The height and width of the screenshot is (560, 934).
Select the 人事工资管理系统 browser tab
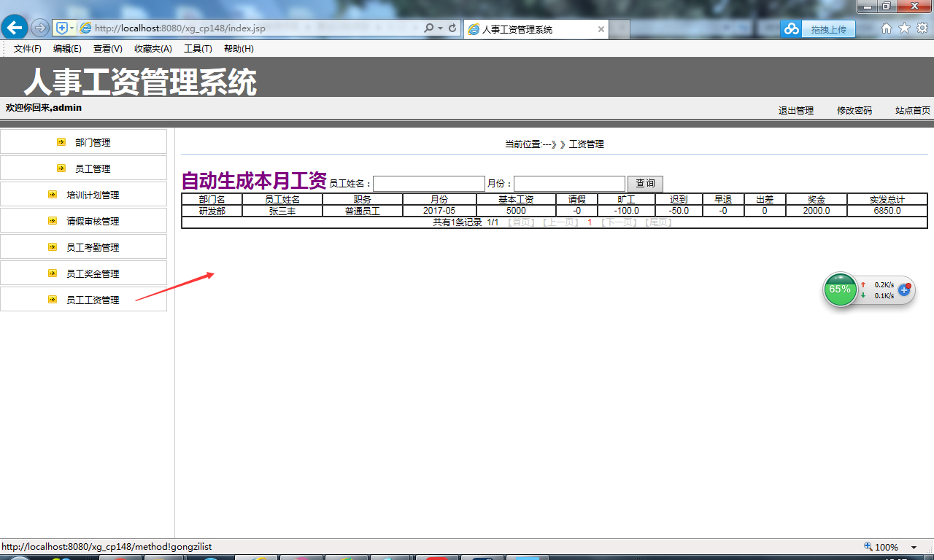point(536,29)
